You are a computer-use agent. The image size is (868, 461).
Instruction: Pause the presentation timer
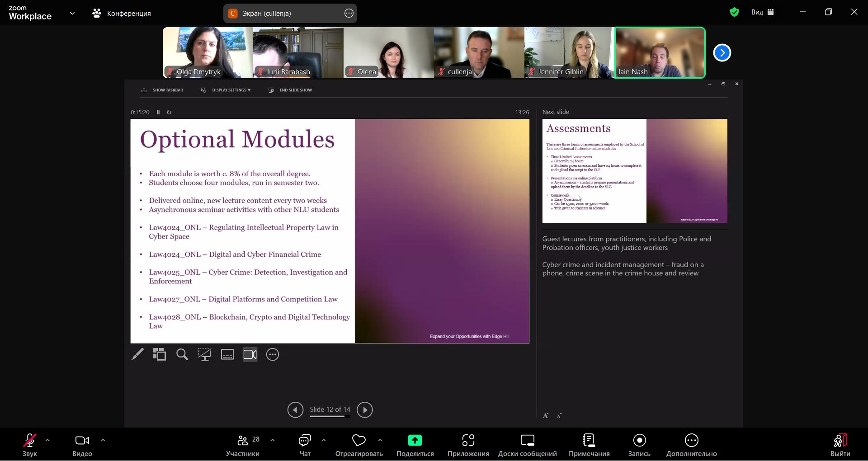pos(158,113)
